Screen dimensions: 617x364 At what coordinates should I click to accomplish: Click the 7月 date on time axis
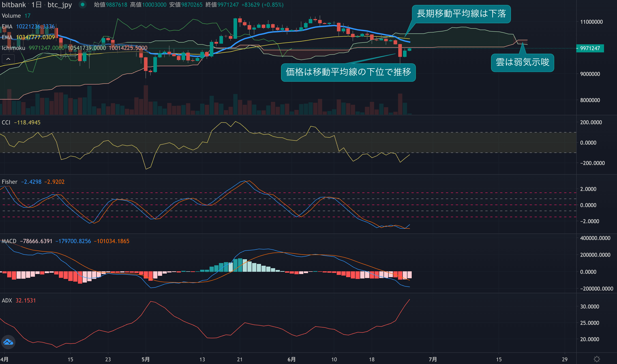point(433,359)
